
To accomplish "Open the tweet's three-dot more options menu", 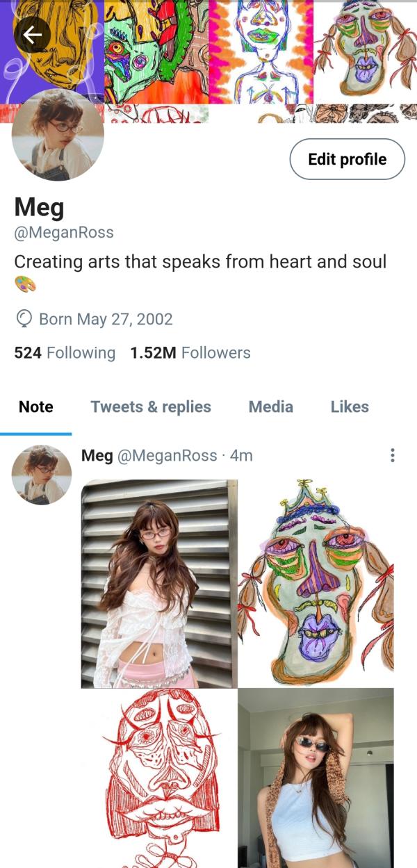I will (393, 456).
